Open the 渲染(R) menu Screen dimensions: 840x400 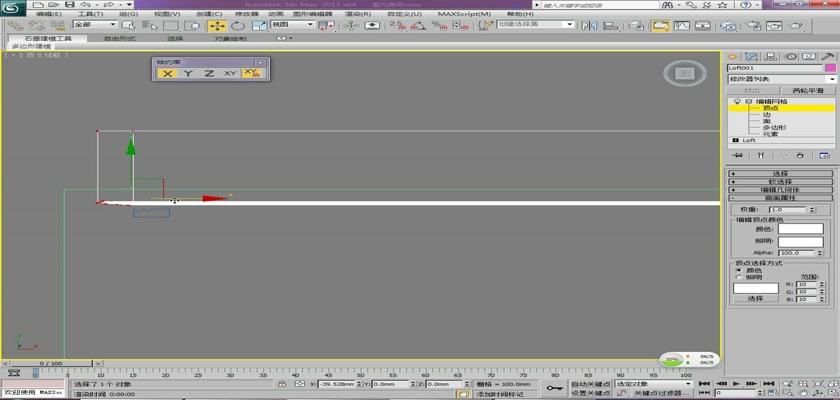[x=360, y=14]
